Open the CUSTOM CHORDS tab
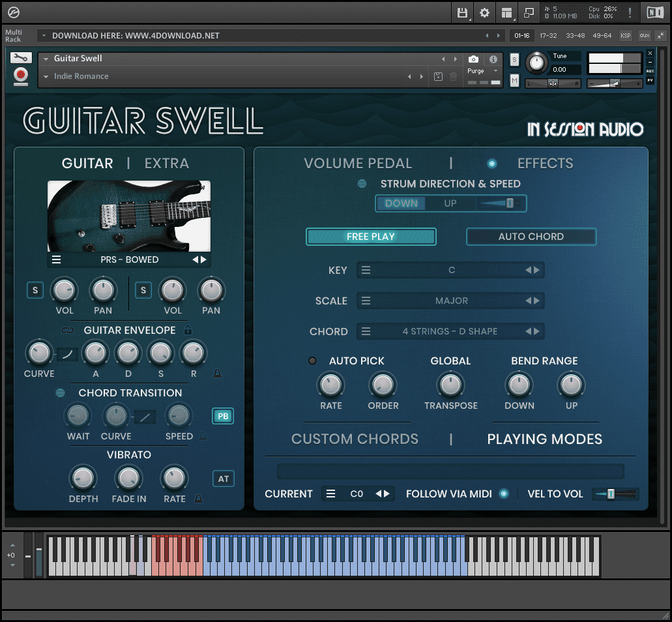 click(355, 439)
